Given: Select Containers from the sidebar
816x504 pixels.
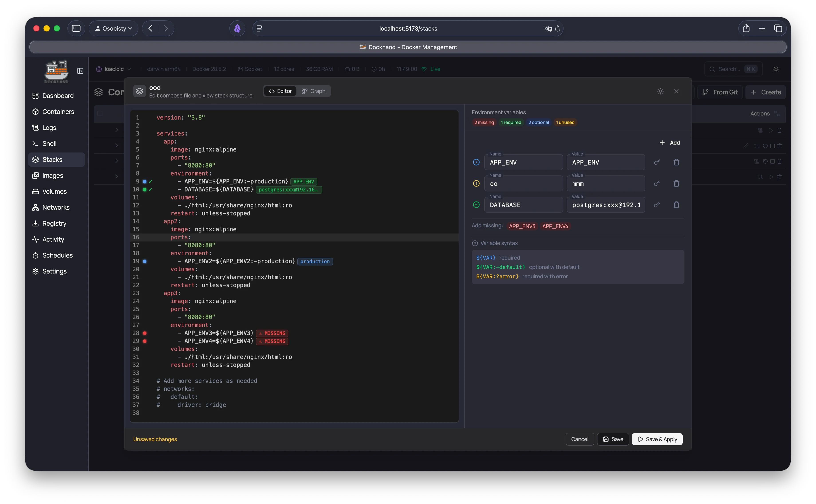Looking at the screenshot, I should click(x=58, y=112).
